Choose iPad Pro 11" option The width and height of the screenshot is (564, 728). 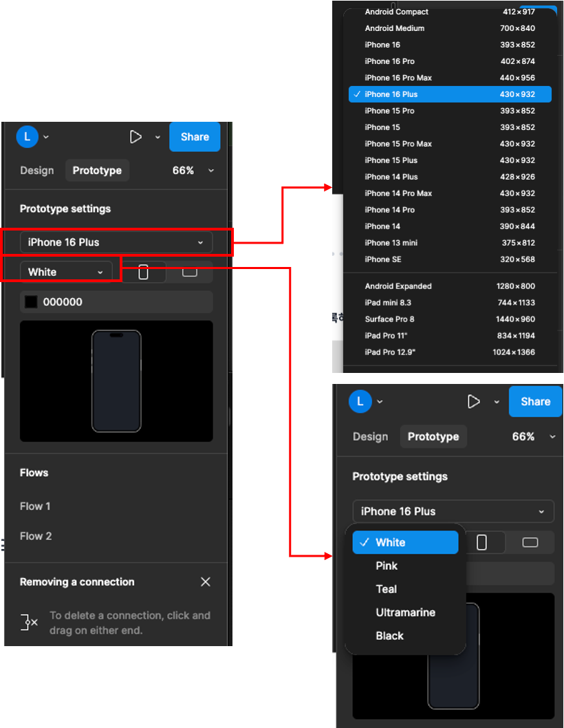(450, 336)
